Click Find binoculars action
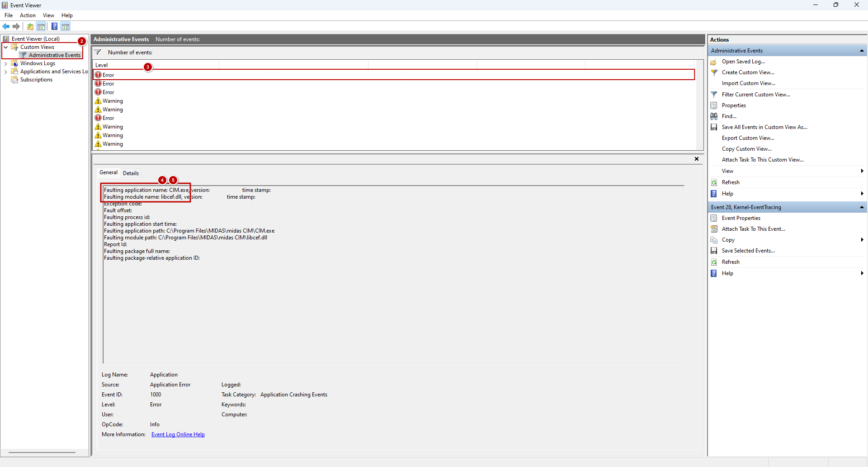The height and width of the screenshot is (467, 868). tap(729, 116)
